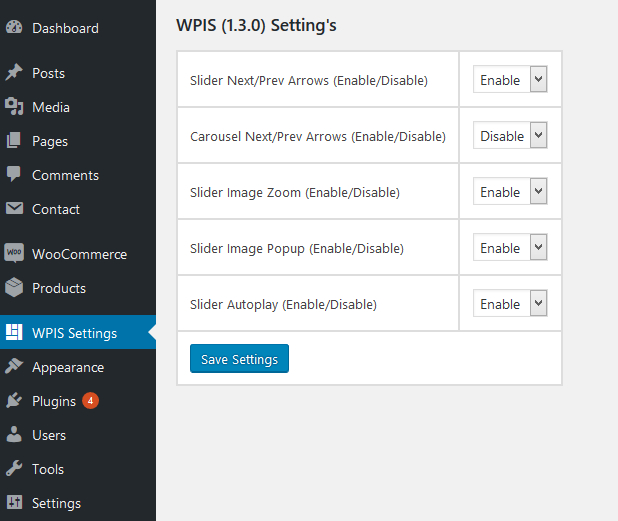Screen dimensions: 618x521
Task: Open WooCommerce menu label
Action: [80, 254]
